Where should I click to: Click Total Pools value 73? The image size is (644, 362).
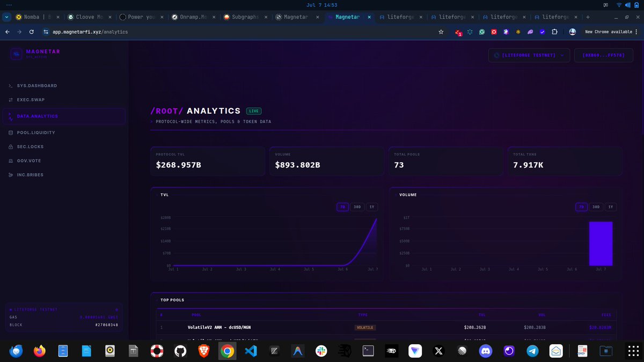[x=399, y=165]
